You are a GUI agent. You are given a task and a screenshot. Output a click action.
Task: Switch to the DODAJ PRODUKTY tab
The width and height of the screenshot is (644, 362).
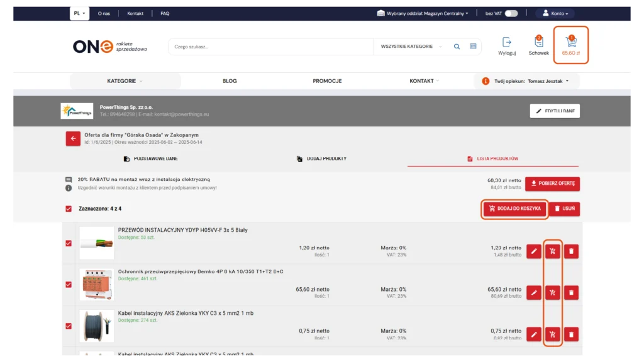[x=321, y=159]
